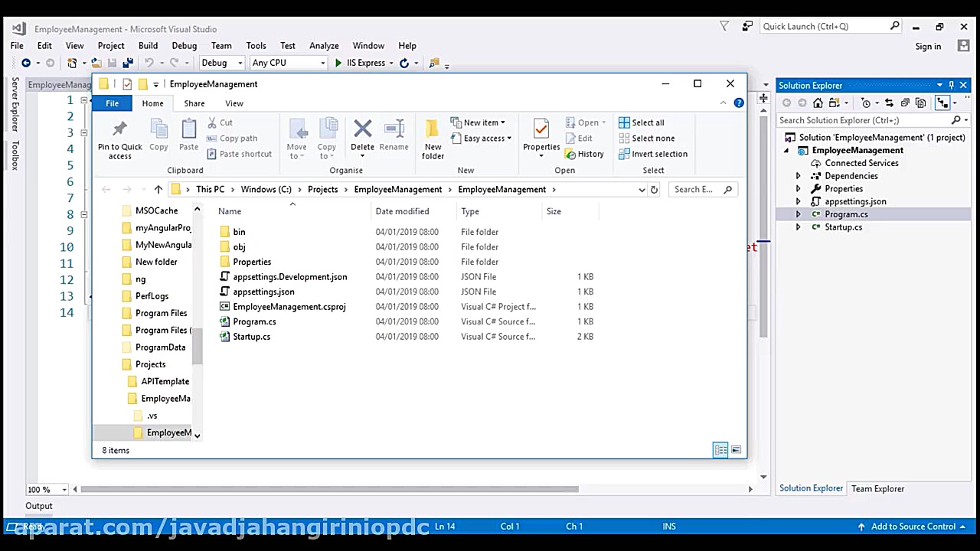Unpin the Solution Explorer panel
Screen dimensions: 980x551
coord(952,85)
